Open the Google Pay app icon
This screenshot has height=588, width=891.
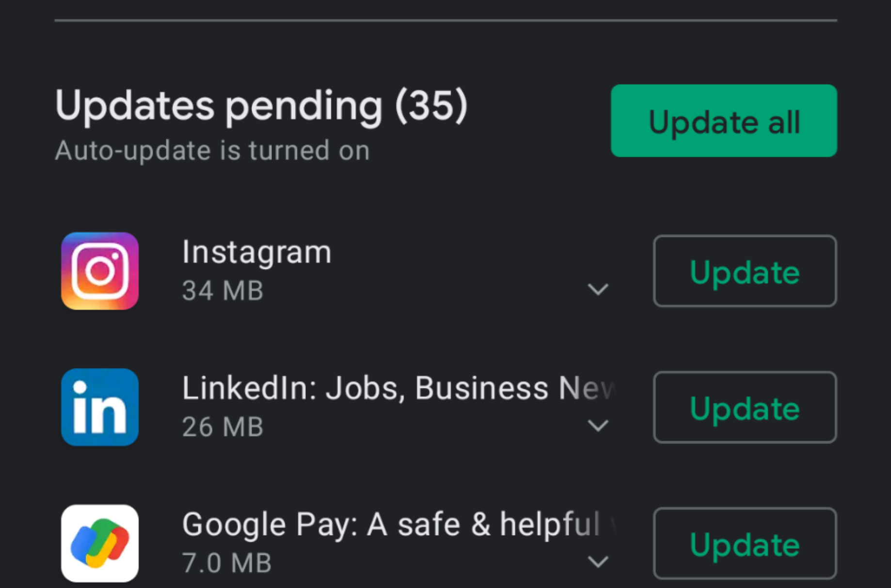click(100, 543)
